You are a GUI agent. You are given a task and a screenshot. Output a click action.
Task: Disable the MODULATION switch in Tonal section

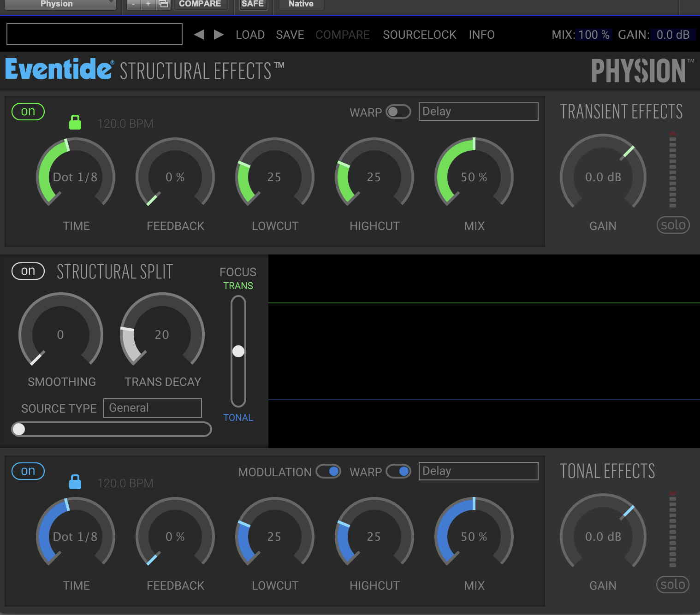(328, 472)
